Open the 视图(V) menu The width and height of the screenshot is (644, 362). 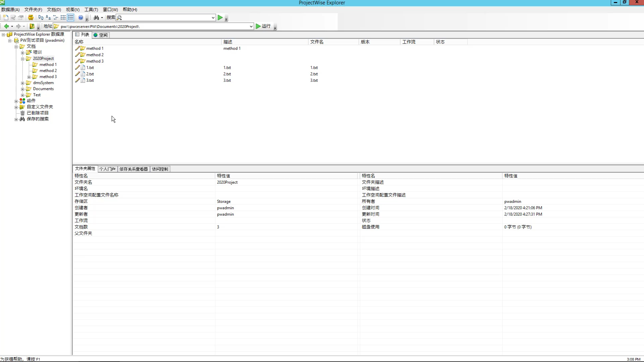point(72,9)
